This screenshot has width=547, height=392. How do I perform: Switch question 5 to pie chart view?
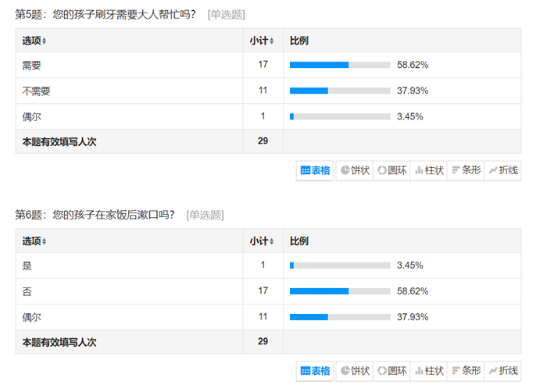pyautogui.click(x=354, y=170)
